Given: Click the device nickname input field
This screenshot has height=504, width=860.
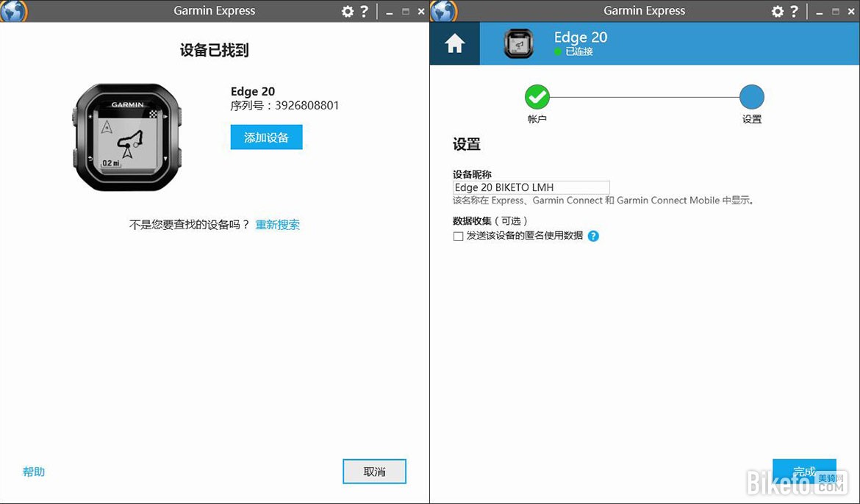Looking at the screenshot, I should pos(531,187).
